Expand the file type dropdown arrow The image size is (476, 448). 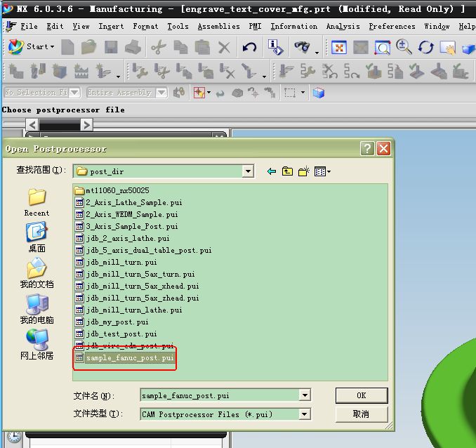305,414
